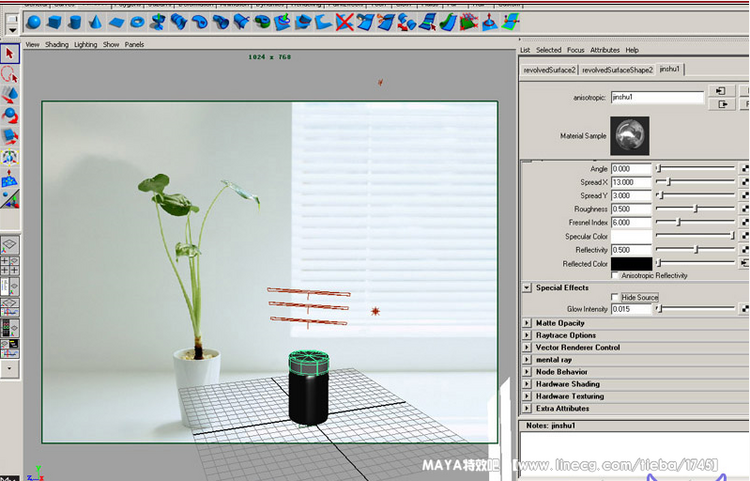Viewport: 750px width, 481px height.
Task: Expand the Hardware Texturing section
Action: 527,396
